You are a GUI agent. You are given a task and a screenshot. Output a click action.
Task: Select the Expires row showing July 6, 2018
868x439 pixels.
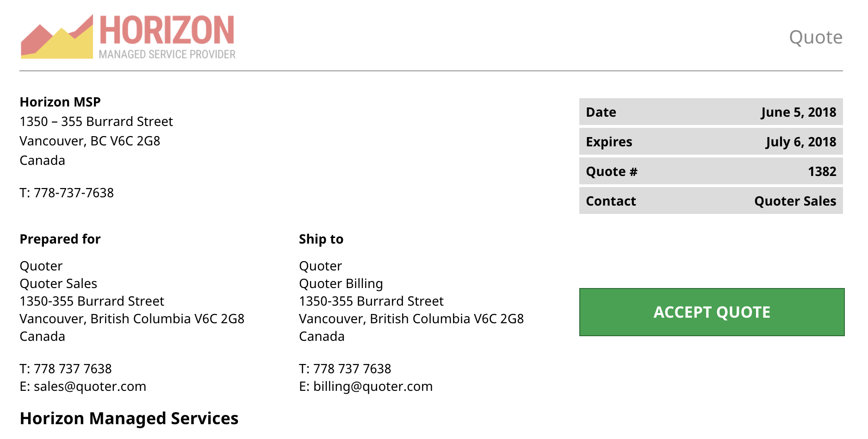point(711,142)
